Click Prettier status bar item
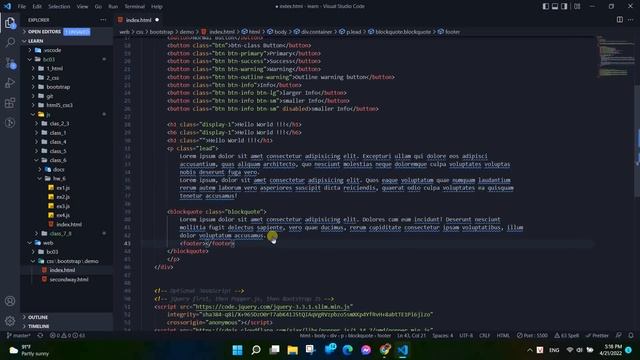 pos(597,336)
